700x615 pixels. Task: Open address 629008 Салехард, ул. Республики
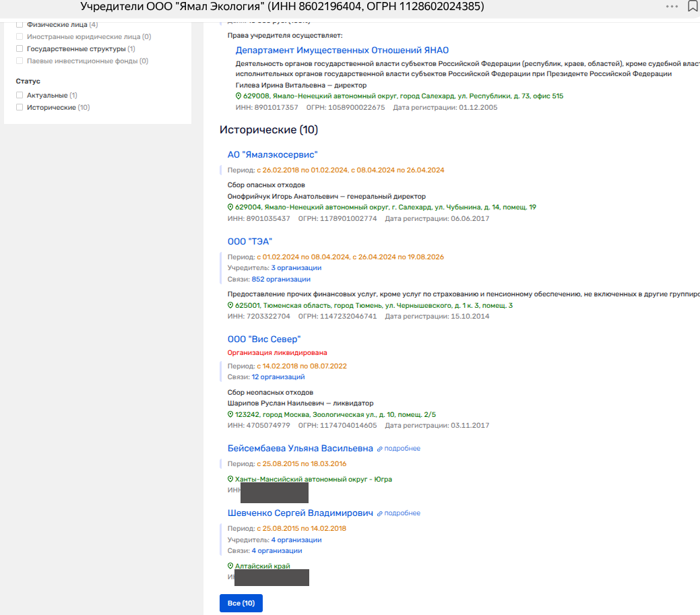tap(403, 96)
